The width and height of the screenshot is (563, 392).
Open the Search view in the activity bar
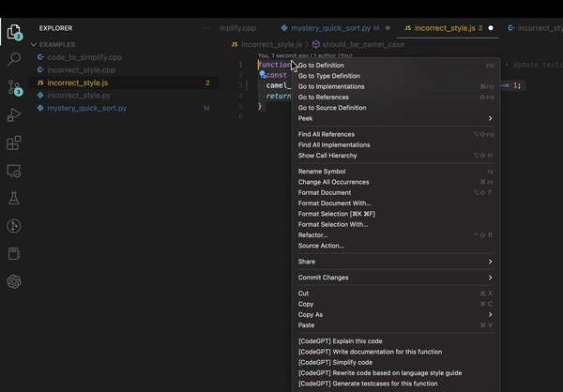click(14, 59)
